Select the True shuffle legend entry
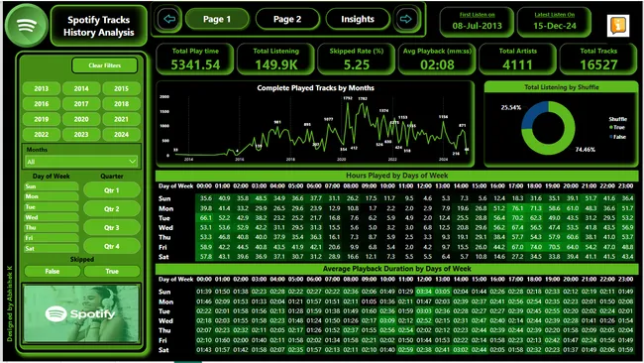 click(617, 127)
